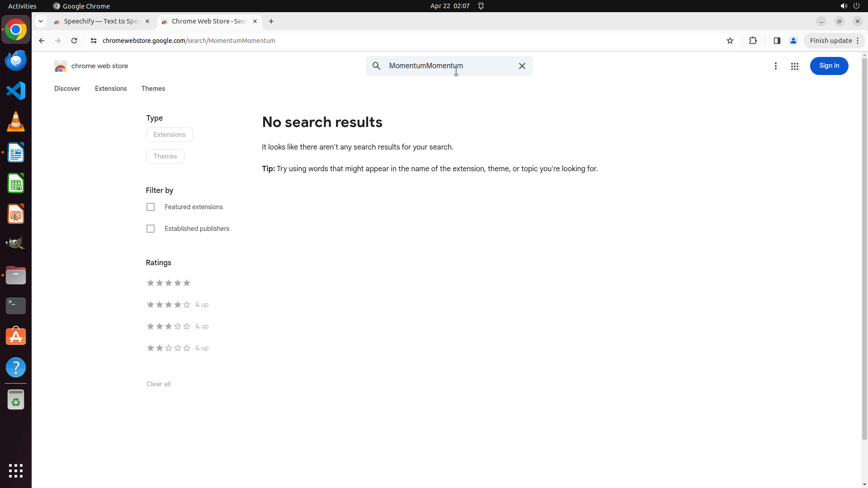Enable Featured extensions checkbox
Screen dimensions: 868x488
(x=151, y=207)
